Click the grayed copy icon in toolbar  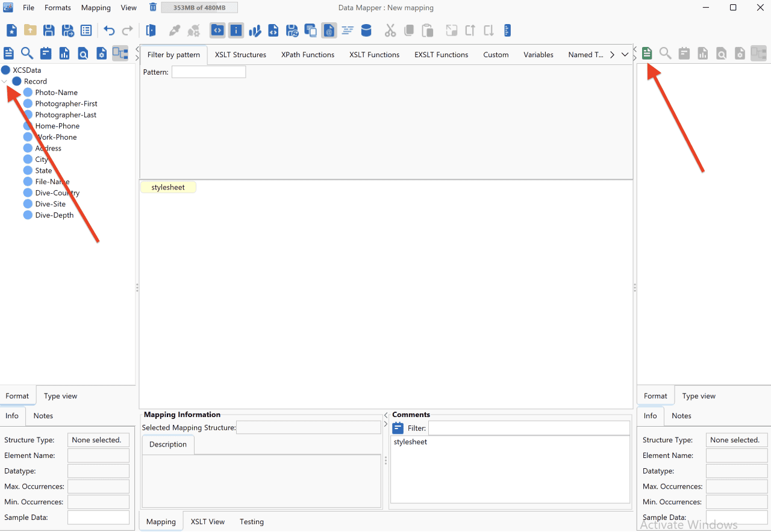tap(409, 30)
